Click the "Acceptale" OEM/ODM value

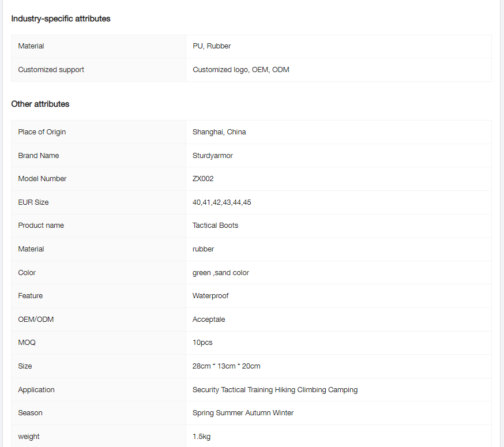209,320
